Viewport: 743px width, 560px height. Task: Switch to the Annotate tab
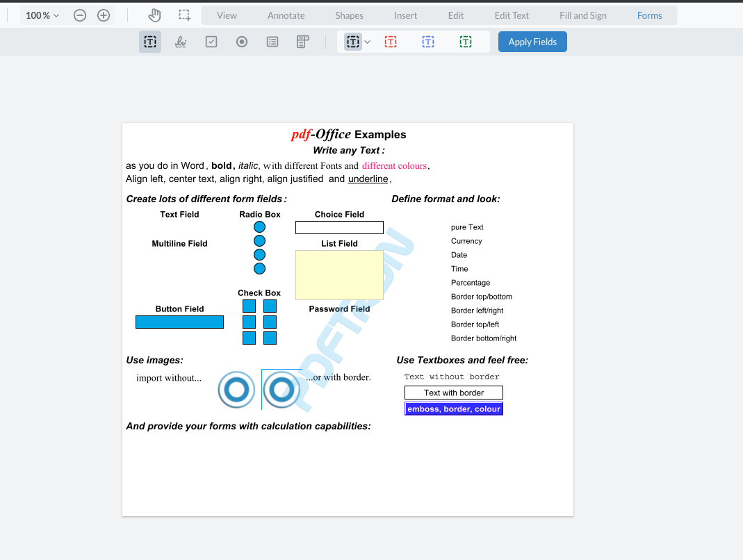click(286, 15)
